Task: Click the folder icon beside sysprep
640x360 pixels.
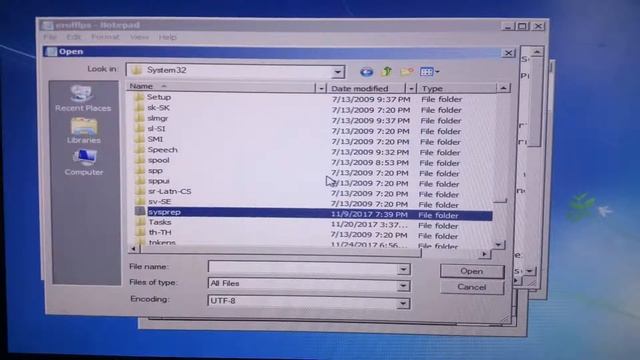Action: (140, 211)
